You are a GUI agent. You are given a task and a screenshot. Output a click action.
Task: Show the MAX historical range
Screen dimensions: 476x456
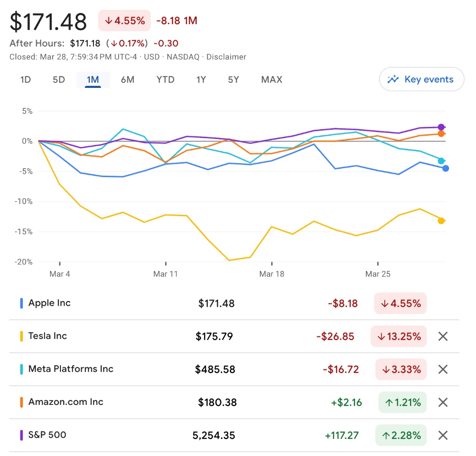click(271, 79)
